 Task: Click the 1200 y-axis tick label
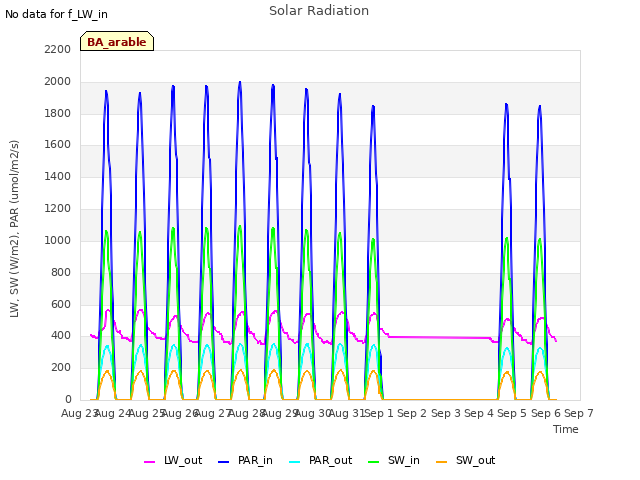click(58, 208)
